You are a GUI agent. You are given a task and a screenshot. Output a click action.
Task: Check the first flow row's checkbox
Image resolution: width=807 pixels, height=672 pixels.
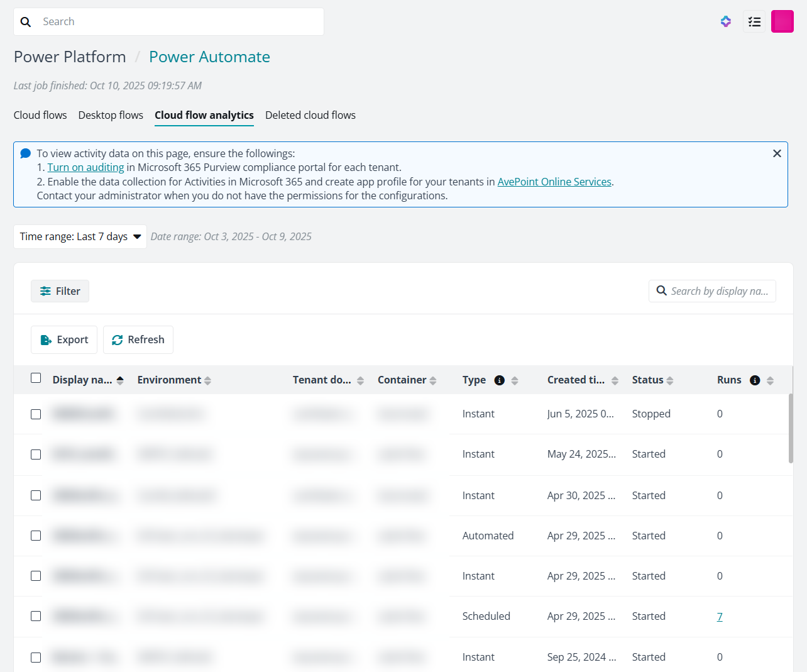36,414
